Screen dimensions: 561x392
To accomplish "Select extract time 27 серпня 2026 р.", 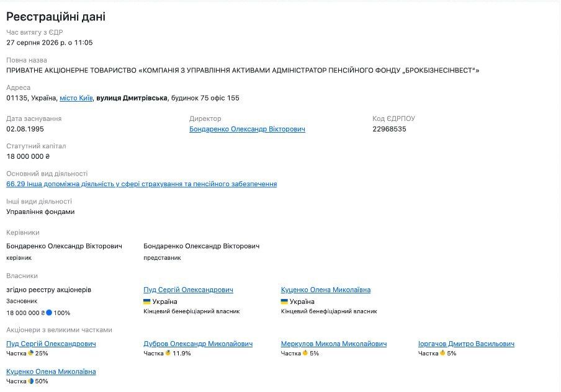I will pyautogui.click(x=50, y=43).
